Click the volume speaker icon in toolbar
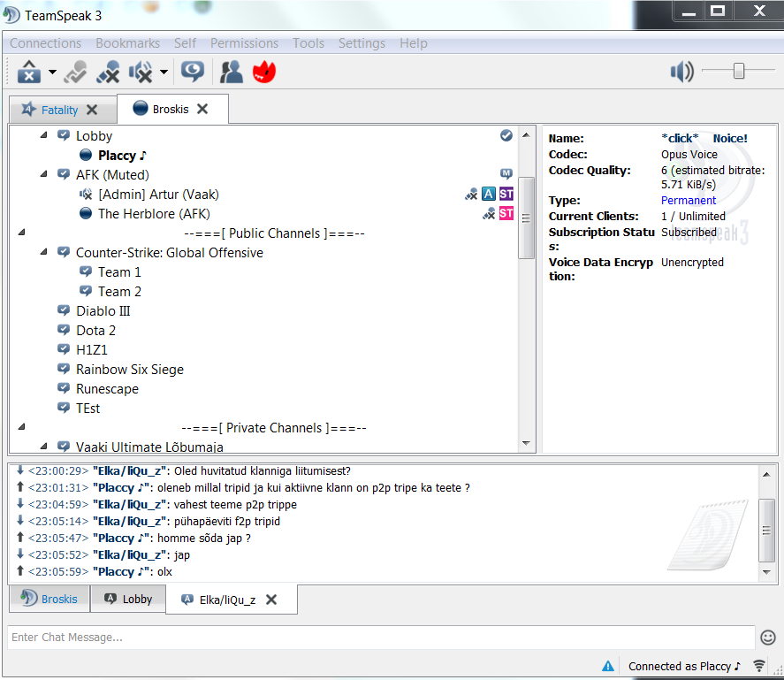 tap(682, 72)
